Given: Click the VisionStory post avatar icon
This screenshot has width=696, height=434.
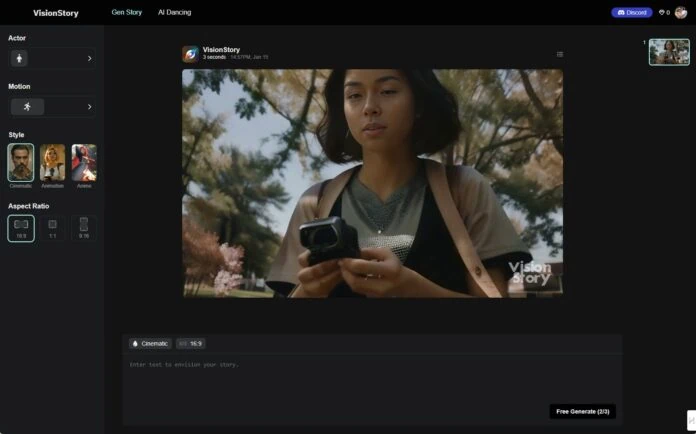Looking at the screenshot, I should coord(190,54).
